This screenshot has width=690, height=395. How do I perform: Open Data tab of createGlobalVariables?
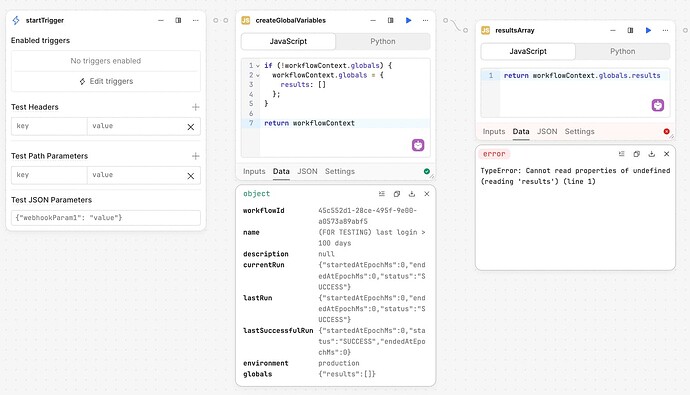[x=281, y=172]
